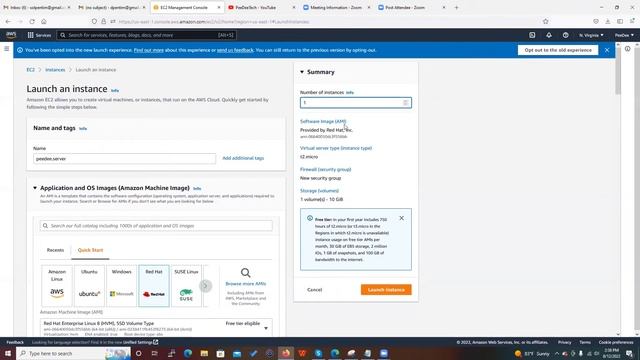Select the Windows AMI tile
The height and width of the screenshot is (360, 640).
point(122,286)
